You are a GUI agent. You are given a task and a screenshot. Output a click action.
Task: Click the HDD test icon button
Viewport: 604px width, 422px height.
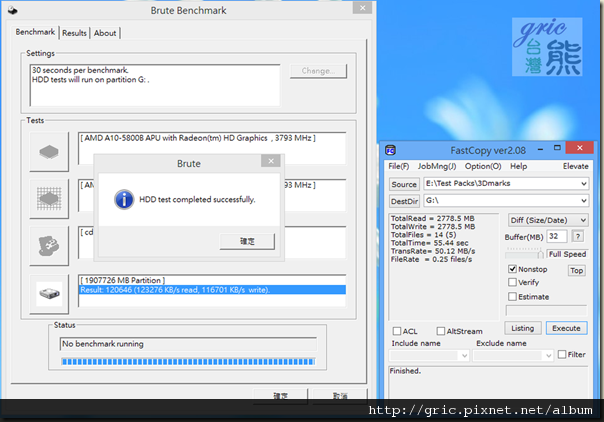(x=49, y=294)
